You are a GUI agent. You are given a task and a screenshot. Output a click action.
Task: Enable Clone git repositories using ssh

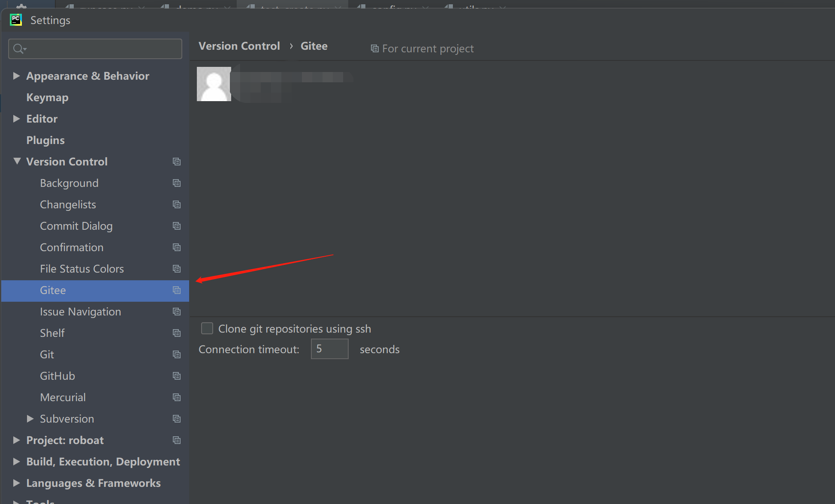[207, 328]
